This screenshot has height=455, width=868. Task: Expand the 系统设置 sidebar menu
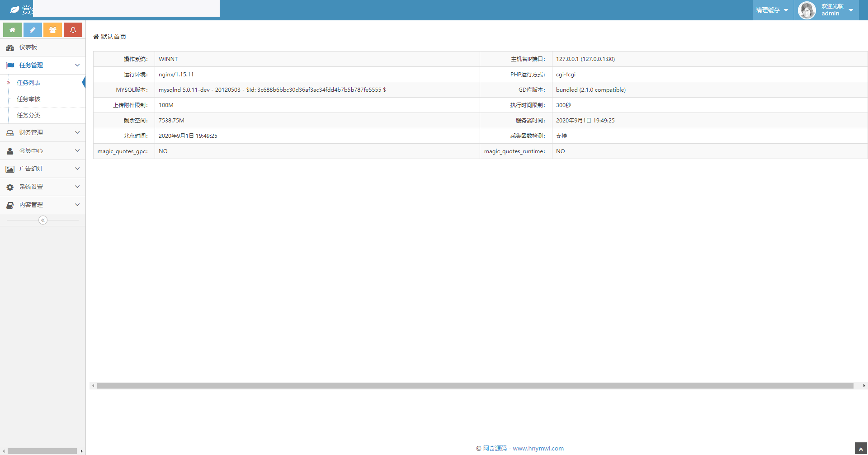pos(42,187)
